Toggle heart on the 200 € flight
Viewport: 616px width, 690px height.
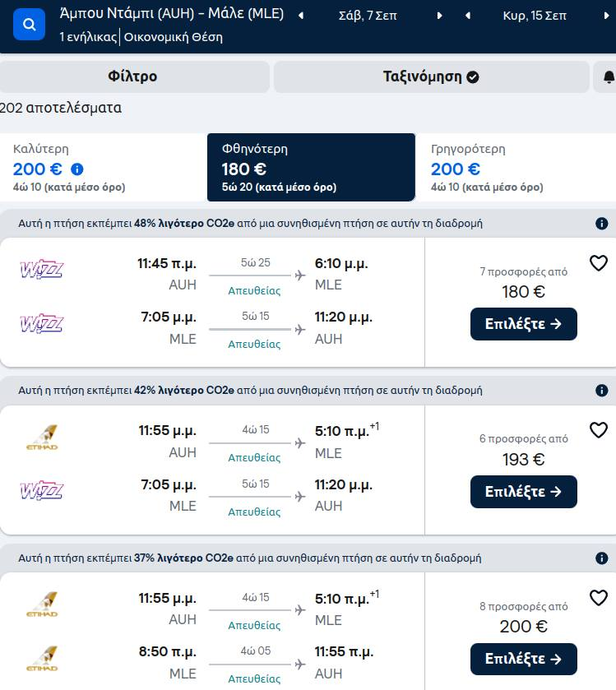(599, 598)
